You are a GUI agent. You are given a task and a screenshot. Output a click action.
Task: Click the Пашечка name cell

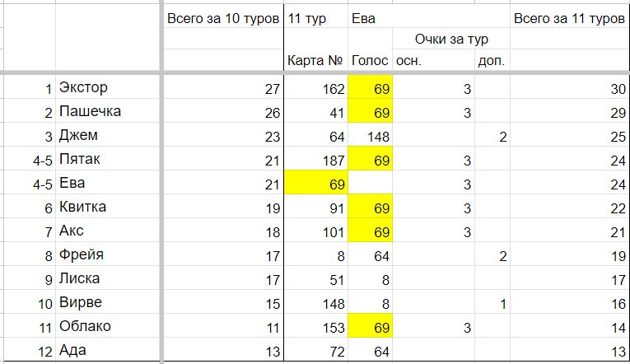click(x=108, y=110)
